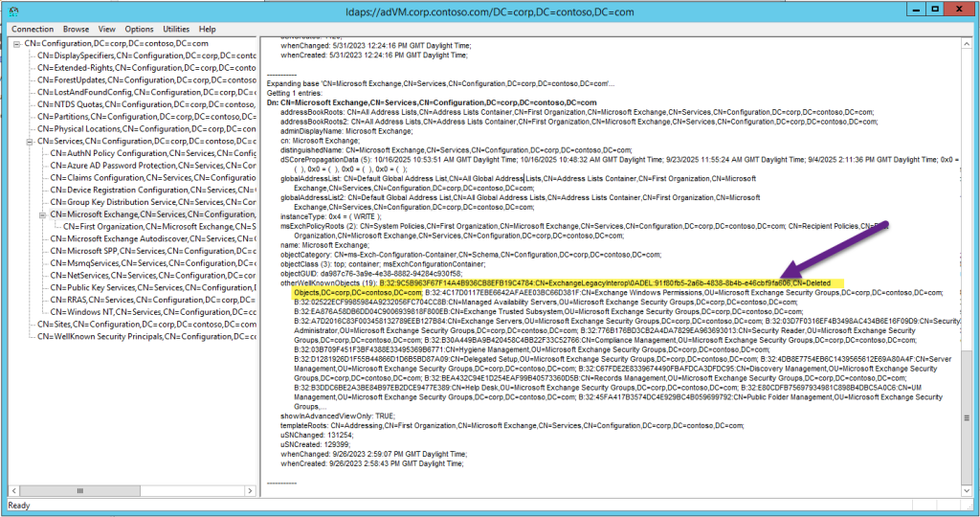Click the scroll down arrow in results pane
The height and width of the screenshot is (517, 980).
coord(970,488)
